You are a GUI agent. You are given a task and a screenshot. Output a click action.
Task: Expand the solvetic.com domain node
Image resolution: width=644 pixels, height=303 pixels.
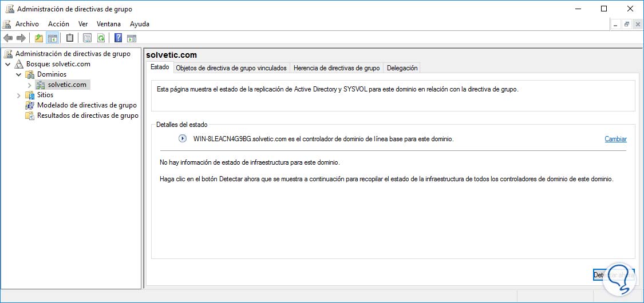click(x=30, y=85)
